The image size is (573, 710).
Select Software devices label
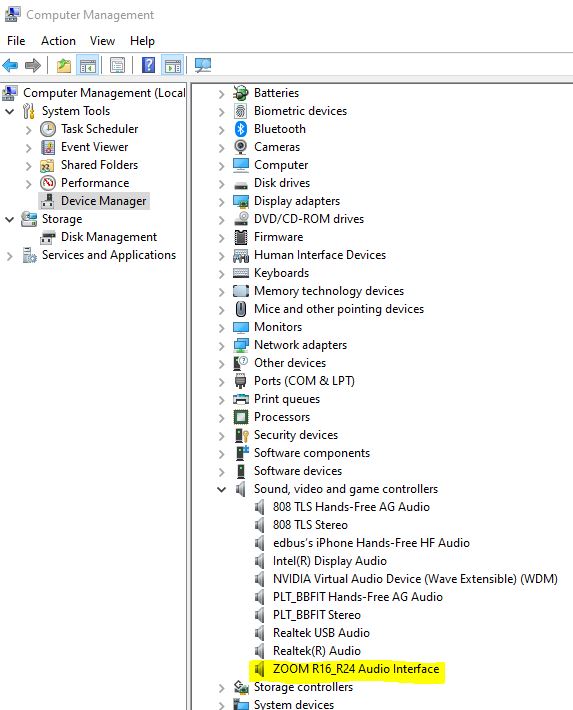pos(298,471)
